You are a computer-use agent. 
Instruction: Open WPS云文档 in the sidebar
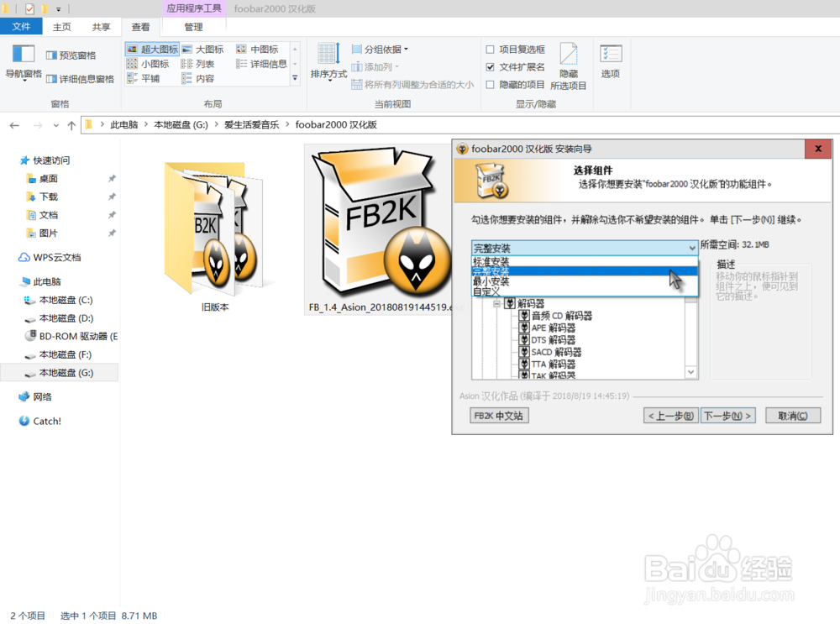pos(50,257)
